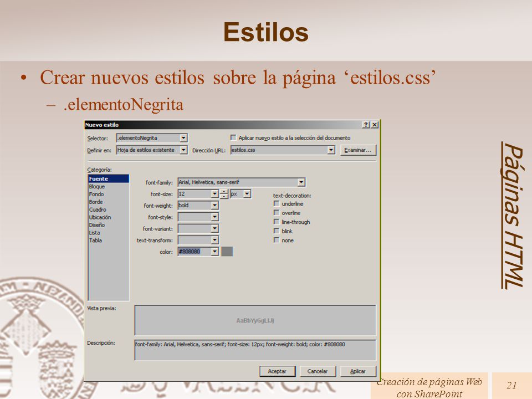Click font-size spinner arrows
The width and height of the screenshot is (532, 399).
point(224,194)
